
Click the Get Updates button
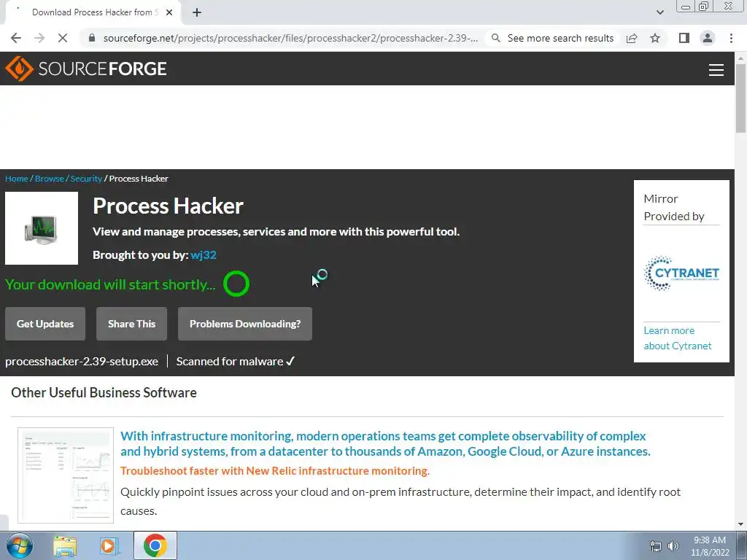tap(45, 324)
